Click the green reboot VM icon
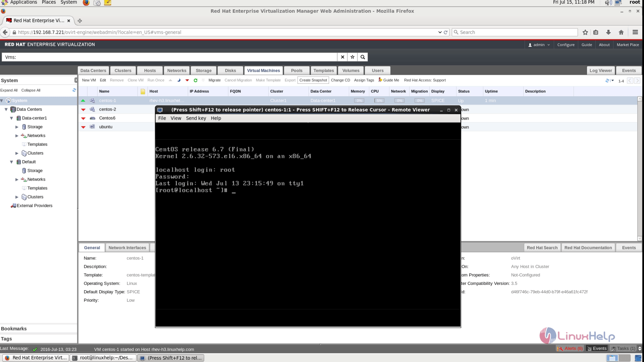The width and height of the screenshot is (644, 362). pos(196,80)
